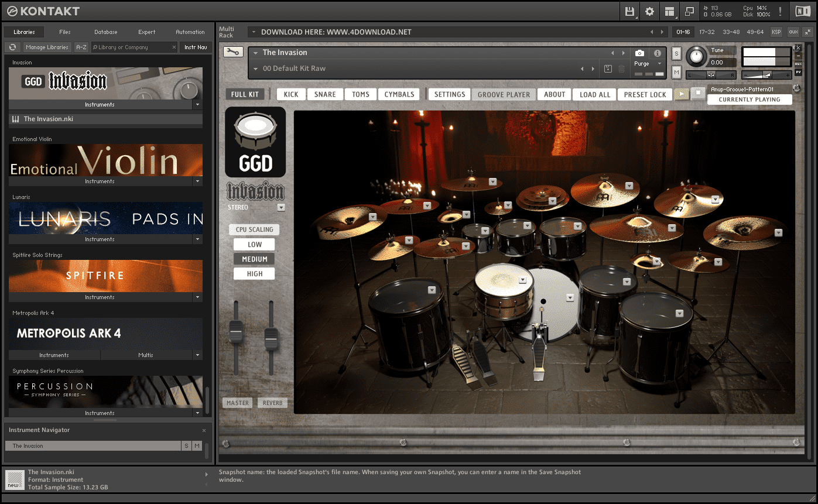The height and width of the screenshot is (504, 818).
Task: Expand the Invasion library options arrow
Action: point(198,105)
